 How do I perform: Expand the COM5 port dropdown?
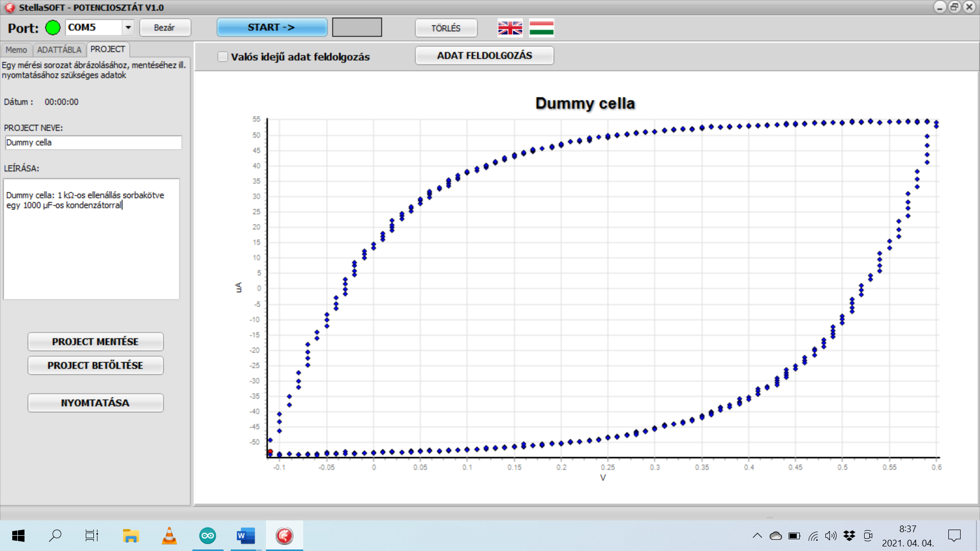click(128, 28)
